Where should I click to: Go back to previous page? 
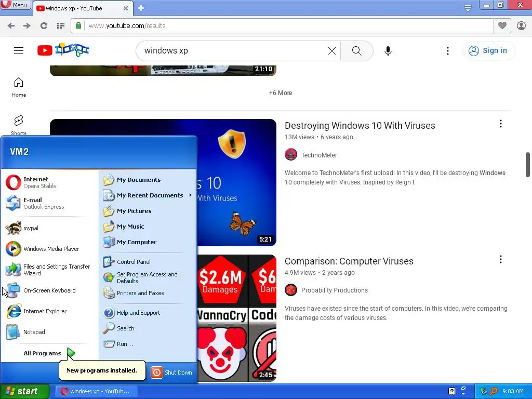coord(11,26)
